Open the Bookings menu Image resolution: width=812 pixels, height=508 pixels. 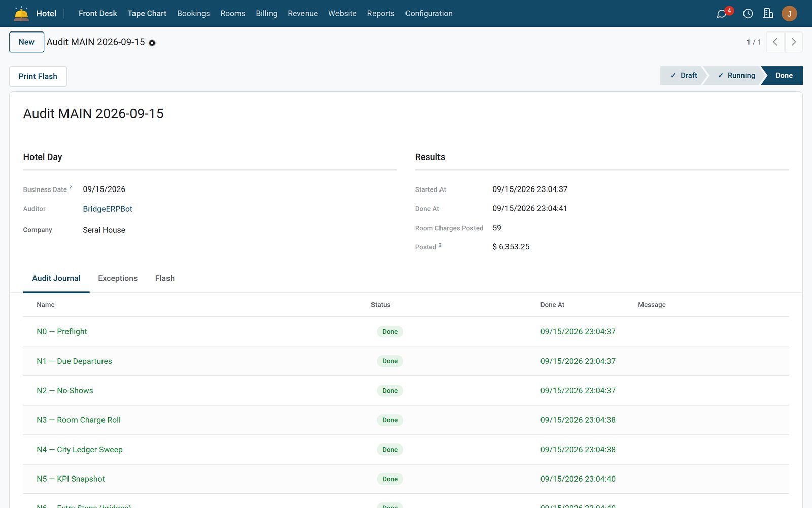[193, 14]
